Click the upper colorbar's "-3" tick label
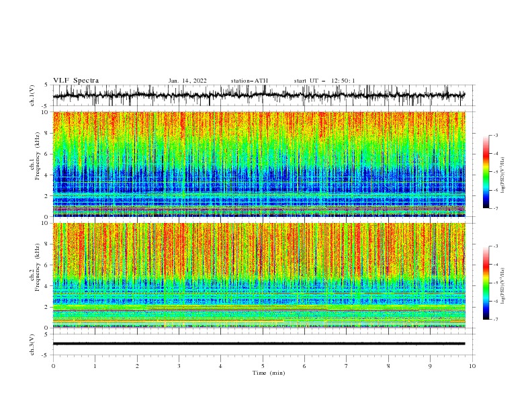This screenshot has width=532, height=411. point(496,135)
